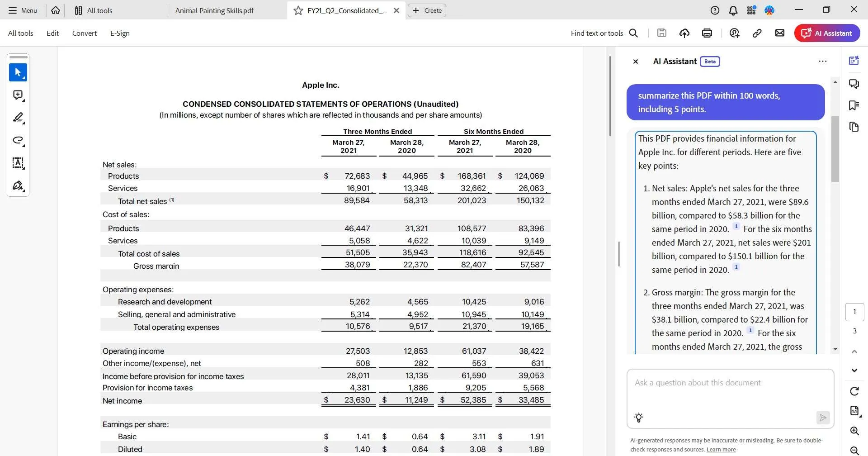This screenshot has width=868, height=456.
Task: Open the Learn more link
Action: click(721, 450)
